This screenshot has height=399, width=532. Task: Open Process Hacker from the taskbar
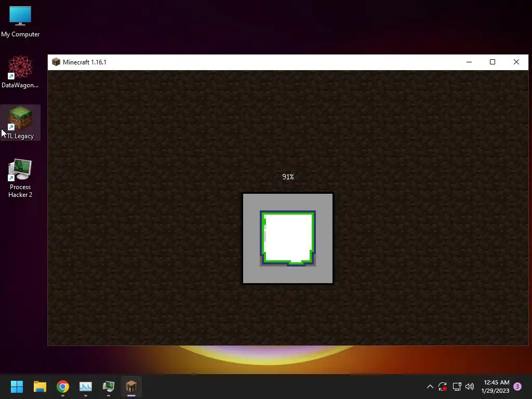point(109,387)
